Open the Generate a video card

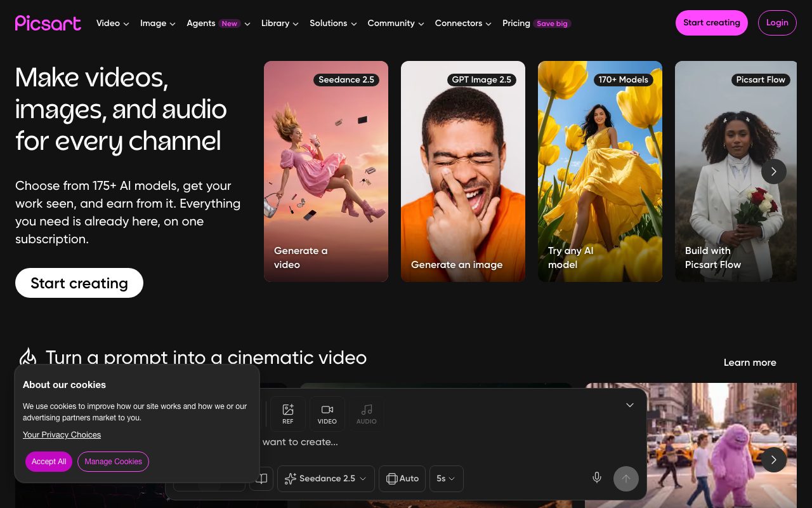[x=326, y=171]
